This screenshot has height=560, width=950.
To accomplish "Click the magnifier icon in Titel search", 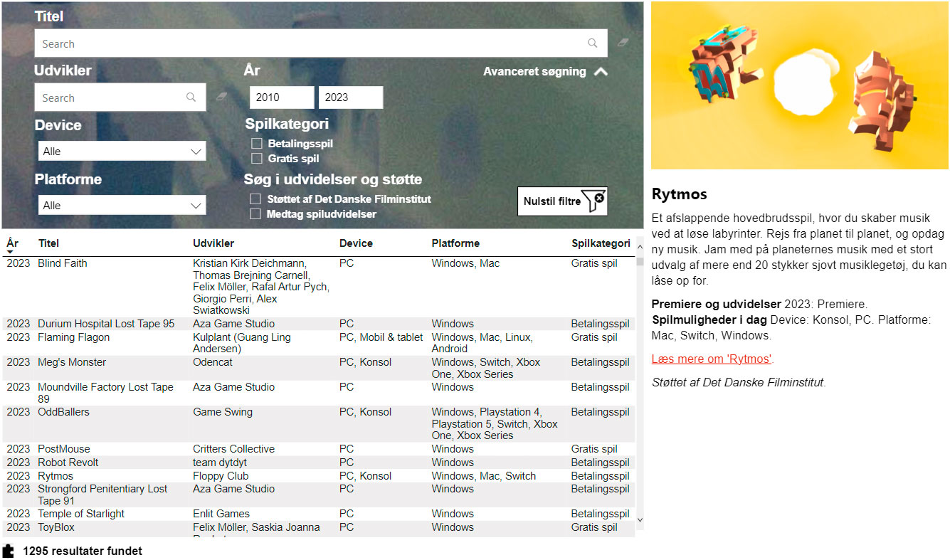I will 592,43.
